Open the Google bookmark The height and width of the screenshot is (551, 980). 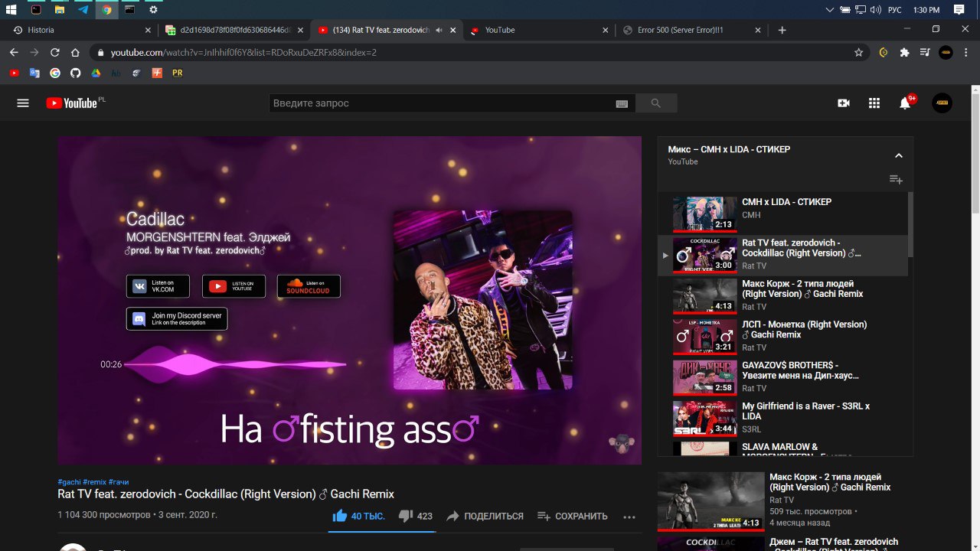click(x=55, y=73)
